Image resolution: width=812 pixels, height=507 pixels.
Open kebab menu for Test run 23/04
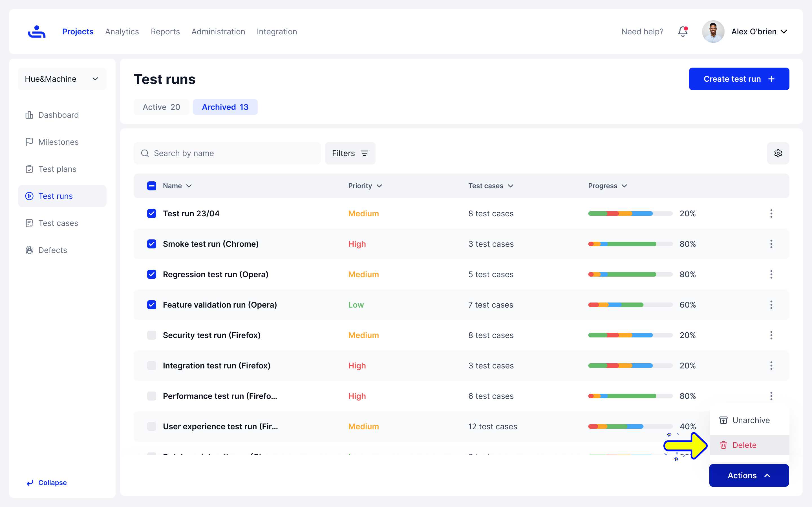coord(771,214)
